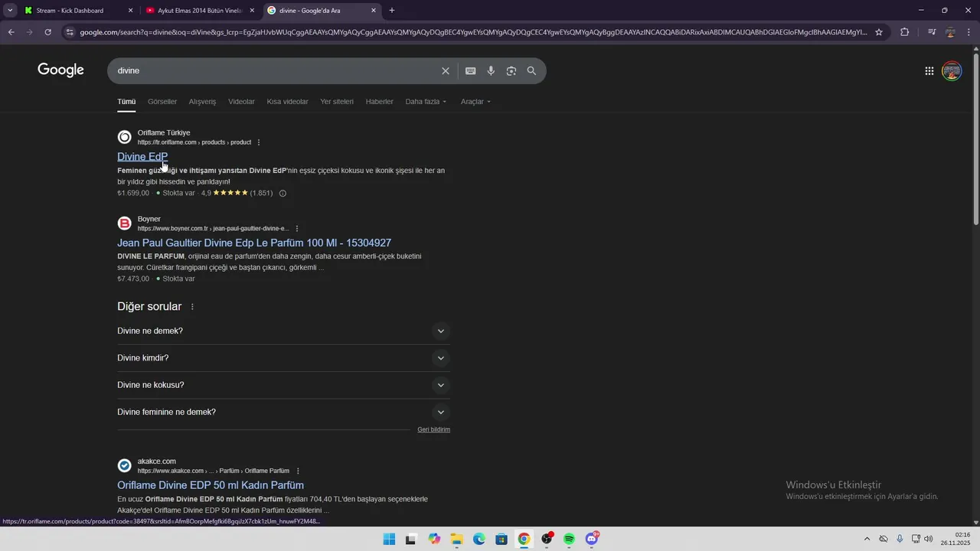980x551 pixels.
Task: Select the Haberler search tab
Action: [x=380, y=102]
